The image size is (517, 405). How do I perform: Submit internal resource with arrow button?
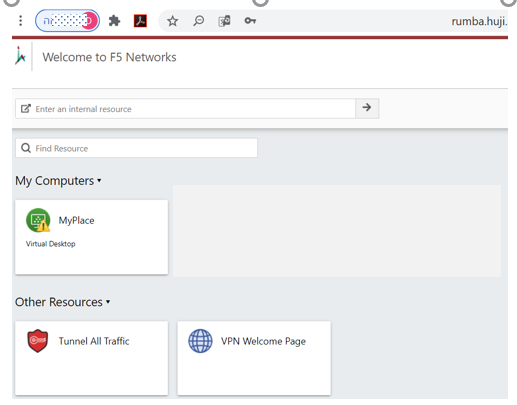[367, 108]
